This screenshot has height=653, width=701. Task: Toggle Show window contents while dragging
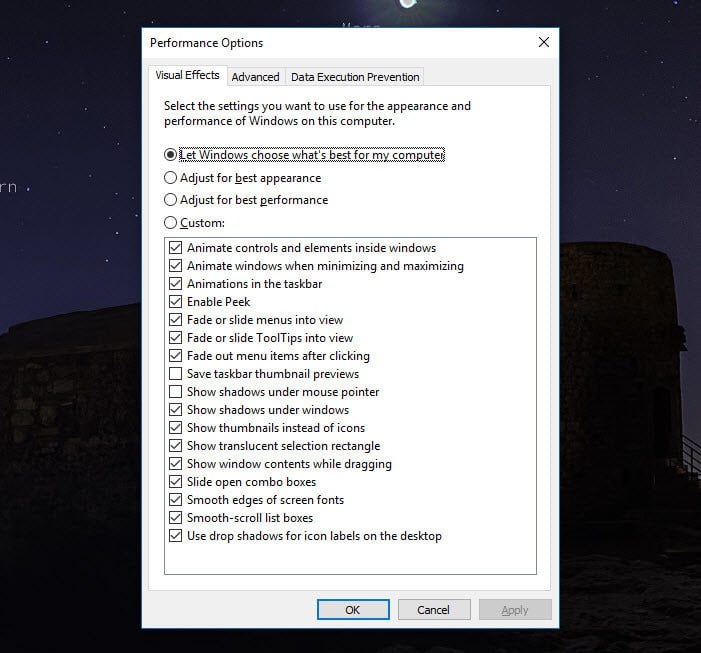click(176, 464)
